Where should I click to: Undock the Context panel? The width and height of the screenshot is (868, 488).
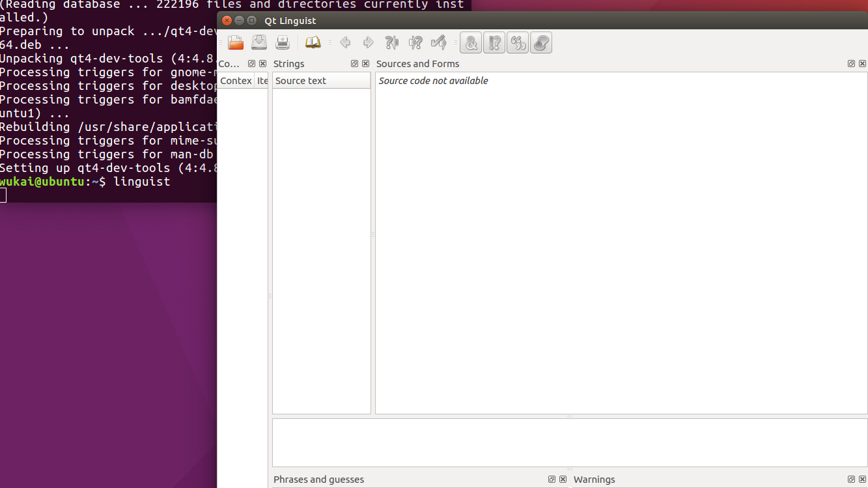[251, 63]
